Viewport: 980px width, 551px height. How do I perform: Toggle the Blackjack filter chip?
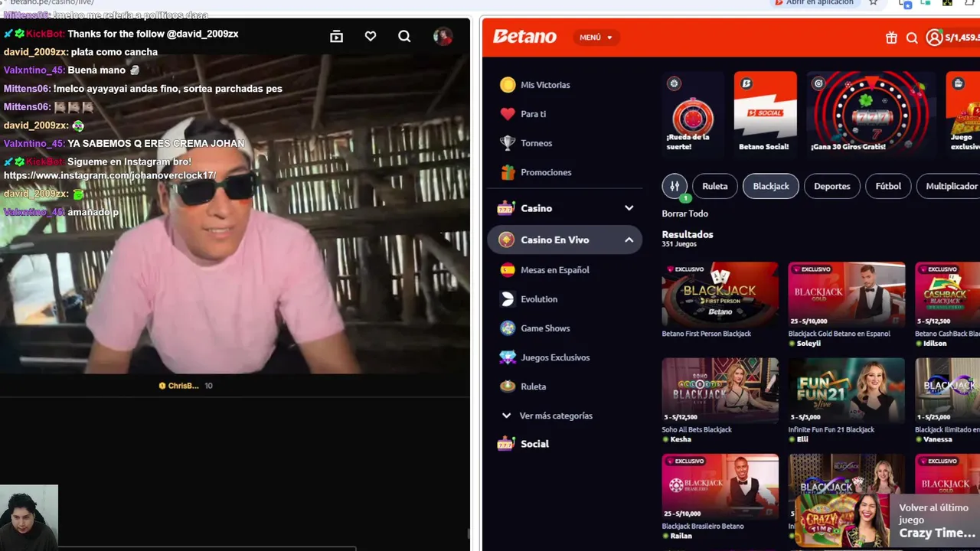click(771, 186)
